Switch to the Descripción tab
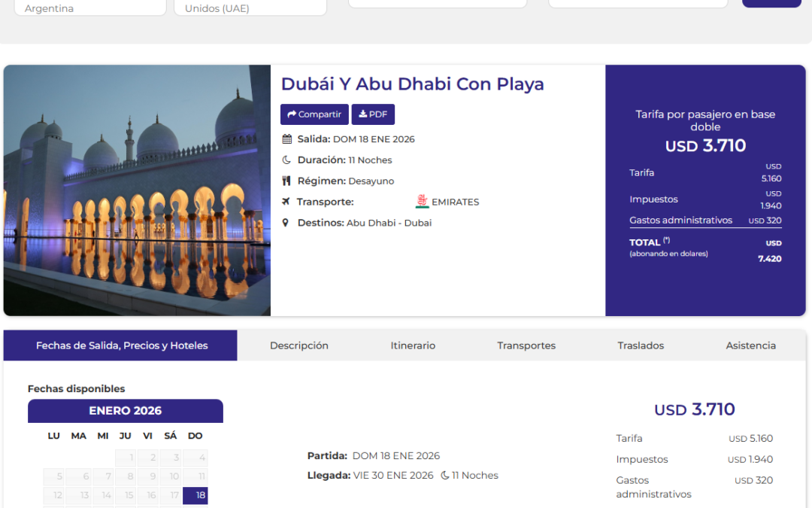The height and width of the screenshot is (508, 812). [x=299, y=345]
